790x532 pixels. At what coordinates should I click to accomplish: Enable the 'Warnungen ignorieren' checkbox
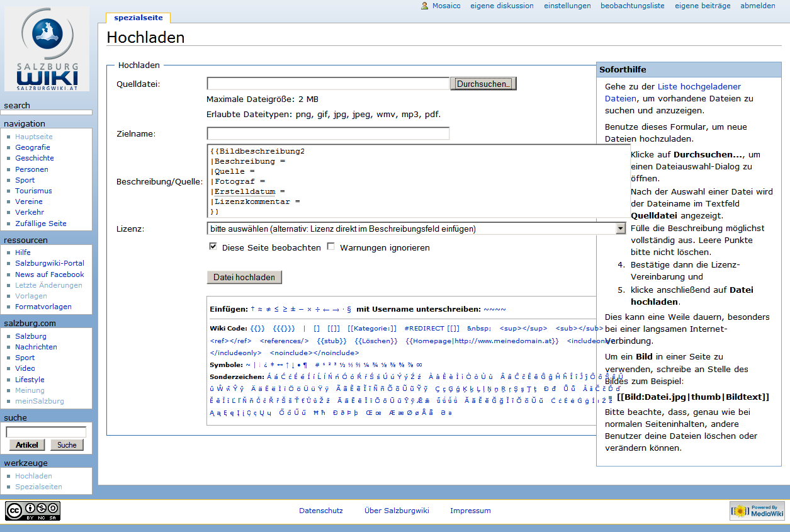[x=331, y=247]
